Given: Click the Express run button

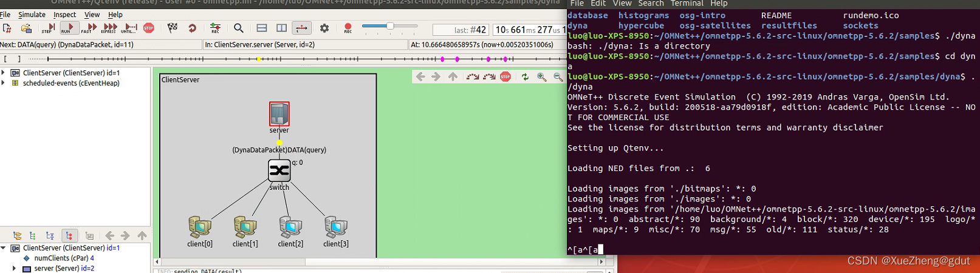Looking at the screenshot, I should point(109,28).
